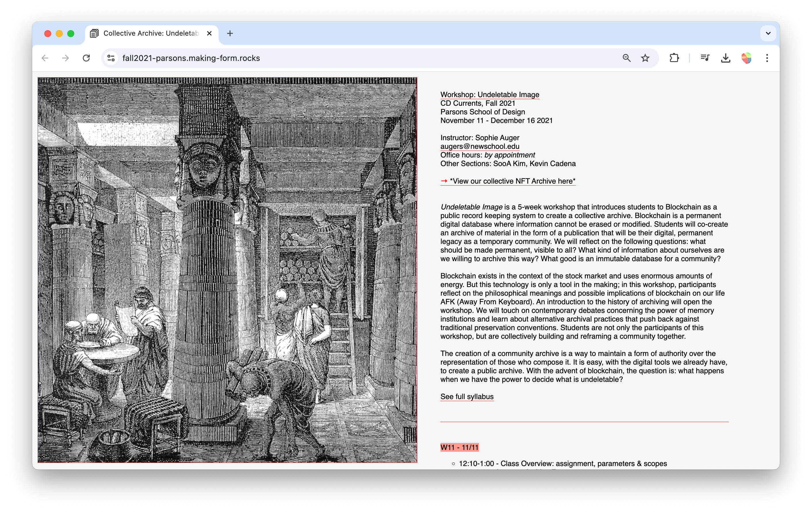Click the Office hours: by appointment text

coord(487,155)
